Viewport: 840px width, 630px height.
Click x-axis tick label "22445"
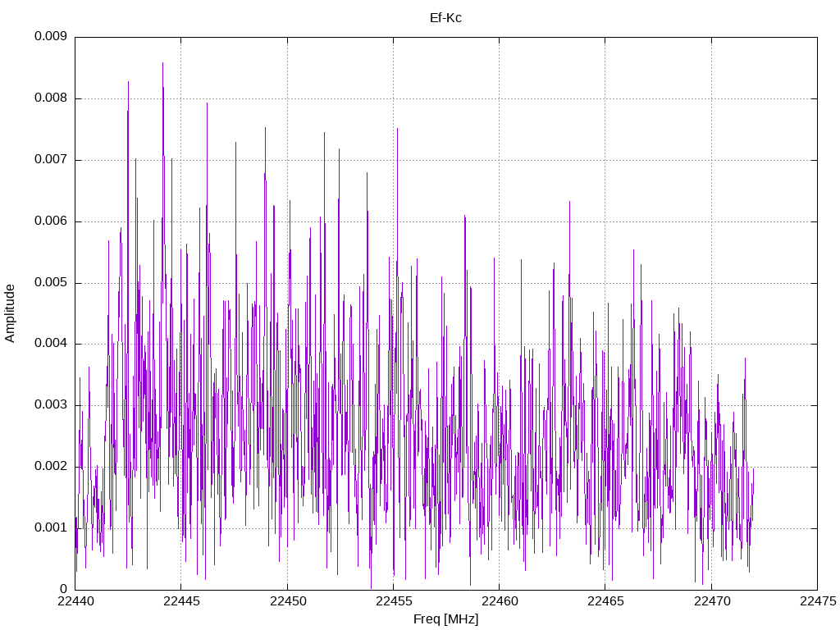coord(181,601)
